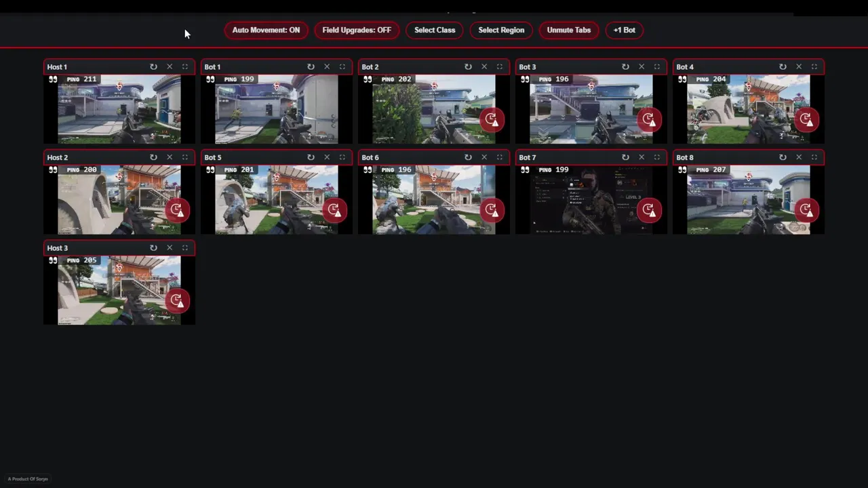Open the Select Class dropdown
Image resolution: width=868 pixels, height=488 pixels.
[x=435, y=30]
